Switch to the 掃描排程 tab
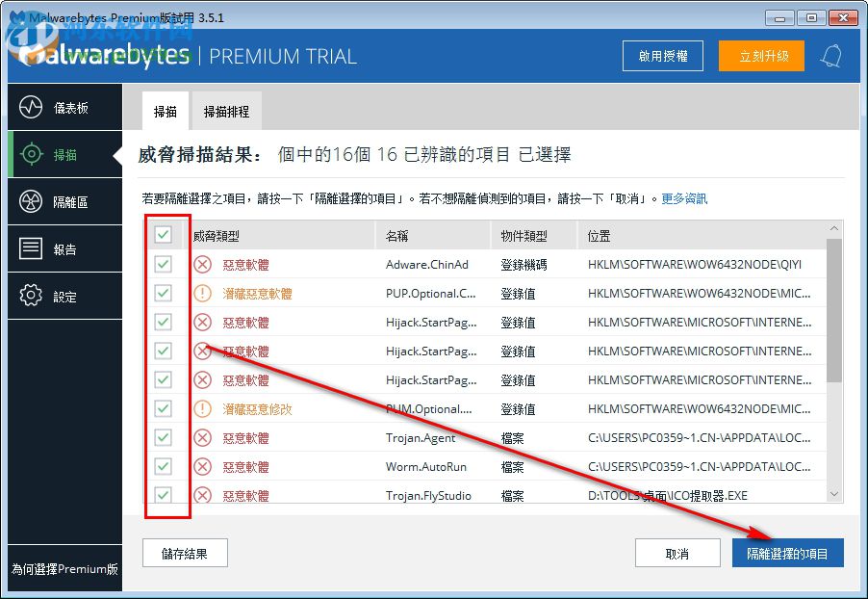 coord(226,111)
